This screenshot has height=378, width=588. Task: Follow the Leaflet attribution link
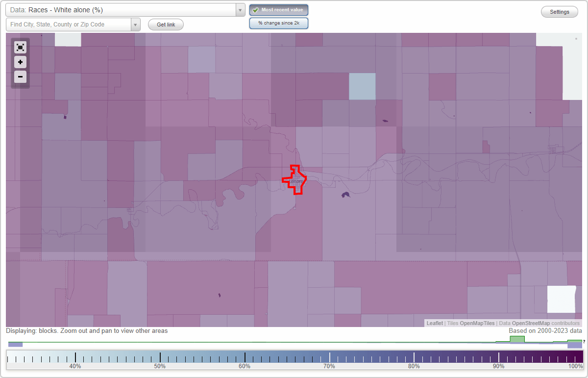point(434,323)
